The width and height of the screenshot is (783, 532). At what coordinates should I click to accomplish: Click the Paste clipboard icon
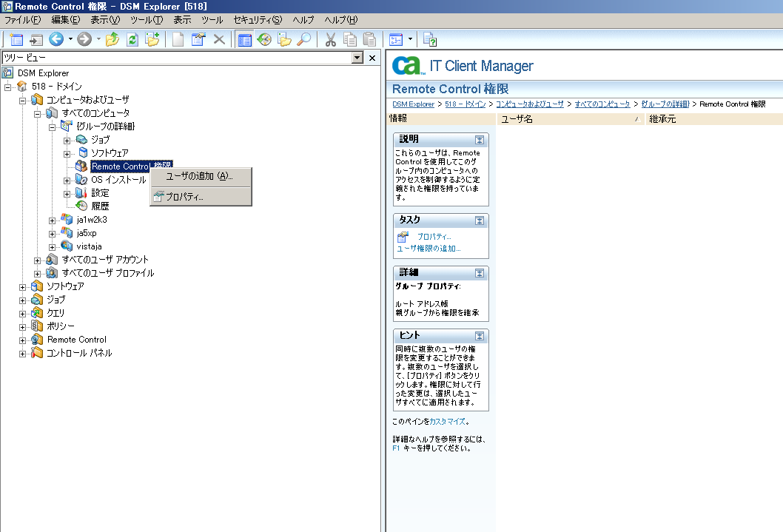[x=369, y=39]
